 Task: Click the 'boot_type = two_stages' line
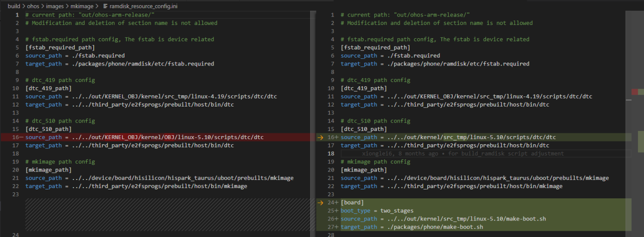tap(377, 211)
